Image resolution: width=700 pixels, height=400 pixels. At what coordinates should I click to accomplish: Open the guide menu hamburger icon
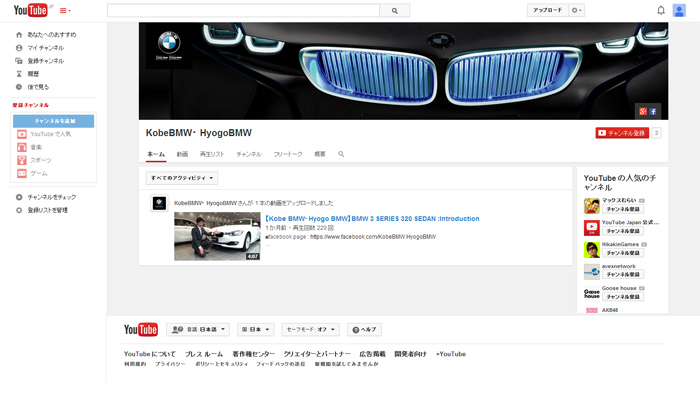click(65, 11)
